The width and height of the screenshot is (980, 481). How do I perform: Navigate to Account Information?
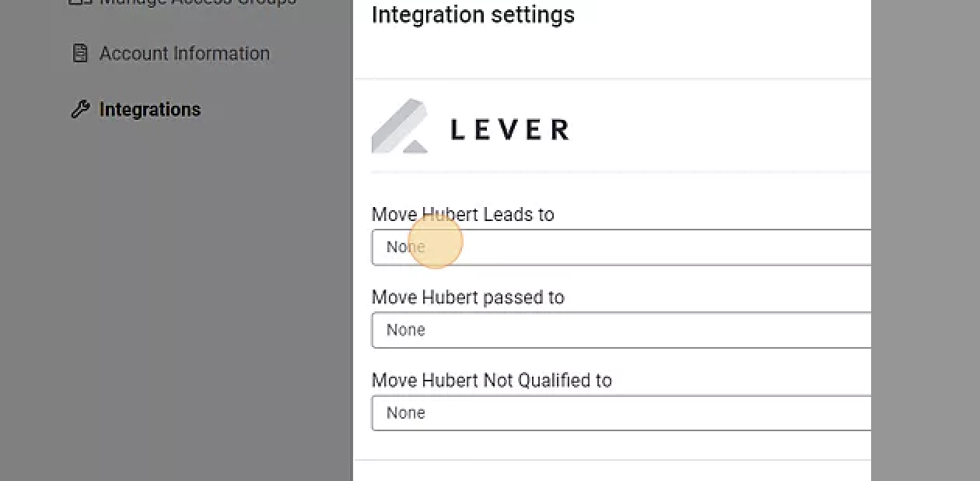[x=184, y=52]
